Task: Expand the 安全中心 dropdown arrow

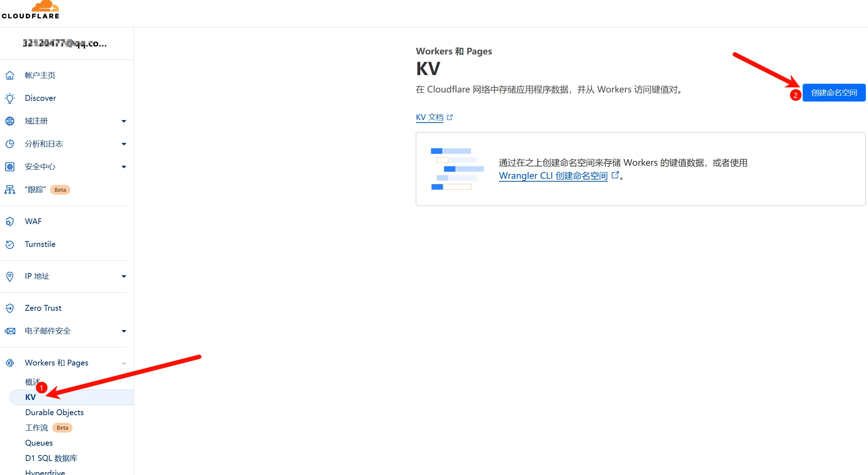Action: click(124, 167)
